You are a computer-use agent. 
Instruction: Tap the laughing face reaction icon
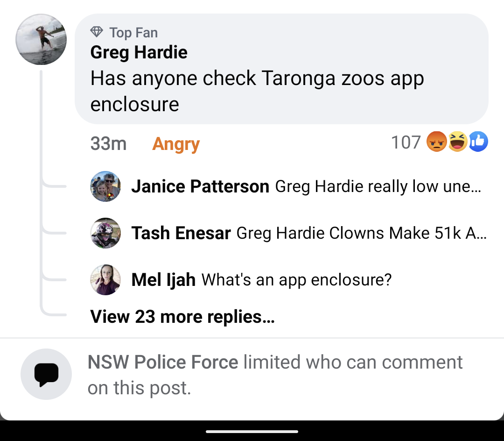pyautogui.click(x=457, y=142)
